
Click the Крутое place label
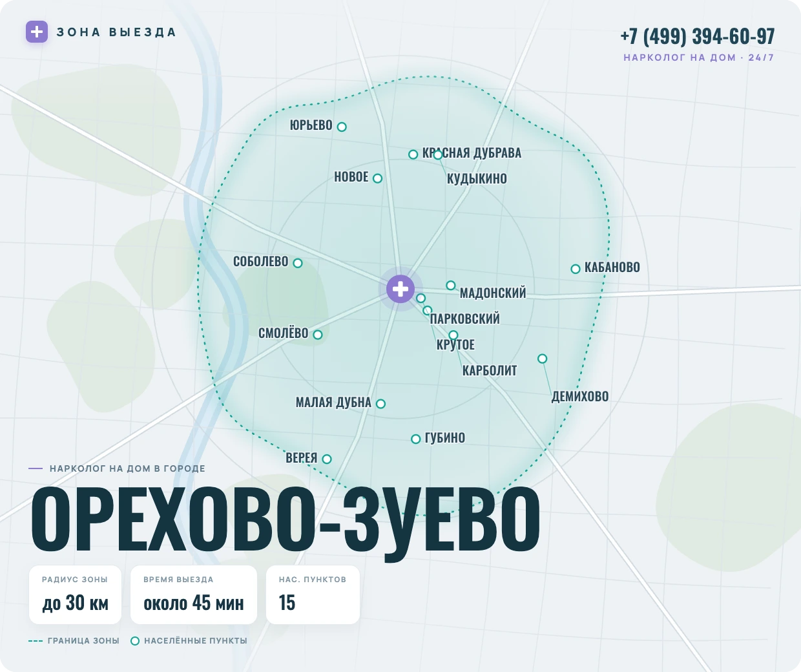coord(455,345)
